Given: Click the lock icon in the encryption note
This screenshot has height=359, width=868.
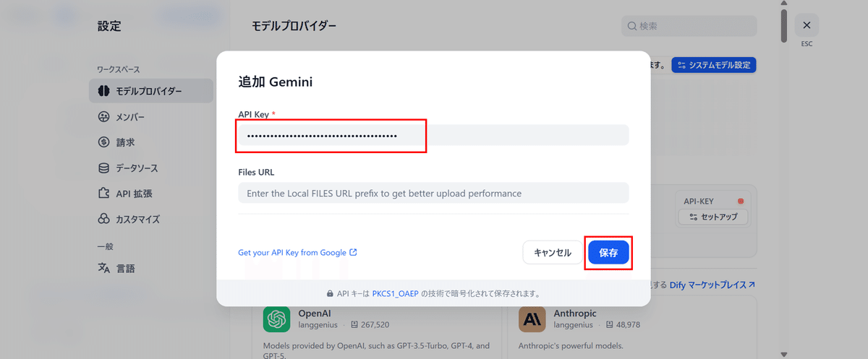Looking at the screenshot, I should pyautogui.click(x=331, y=294).
